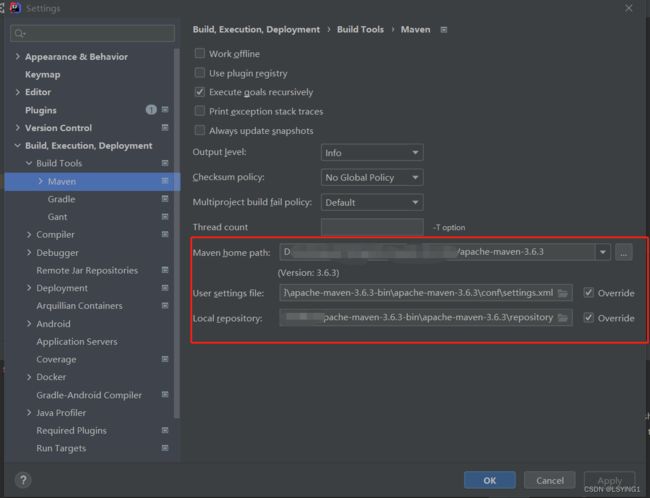
Task: Click Build, Execution, Deployment breadcrumb
Action: click(x=256, y=29)
